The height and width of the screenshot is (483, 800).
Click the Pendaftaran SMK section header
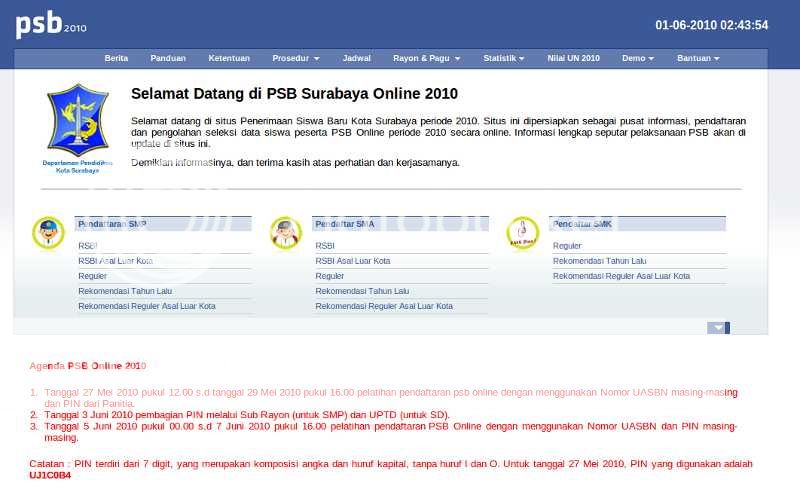point(638,224)
